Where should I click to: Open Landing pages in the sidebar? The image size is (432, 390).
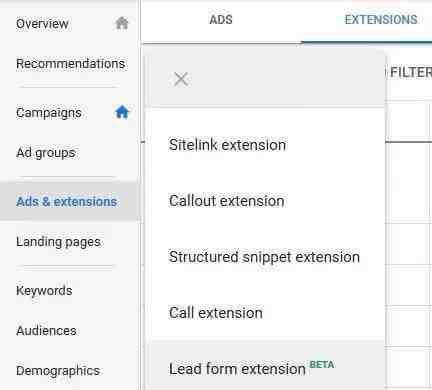pos(58,242)
